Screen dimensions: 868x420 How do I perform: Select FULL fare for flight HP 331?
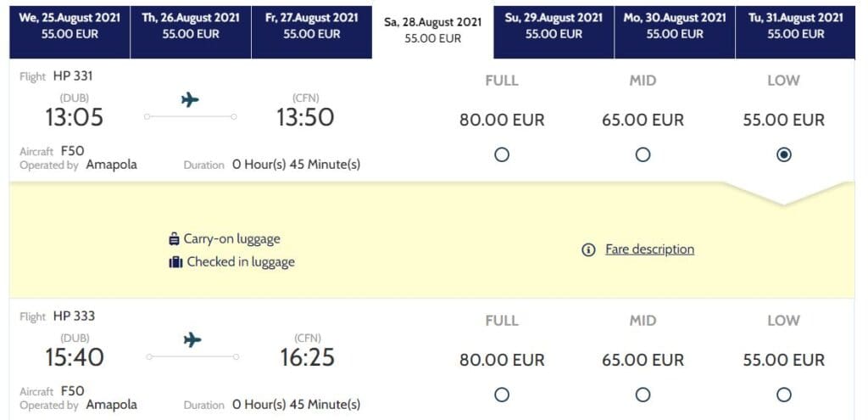coord(502,154)
